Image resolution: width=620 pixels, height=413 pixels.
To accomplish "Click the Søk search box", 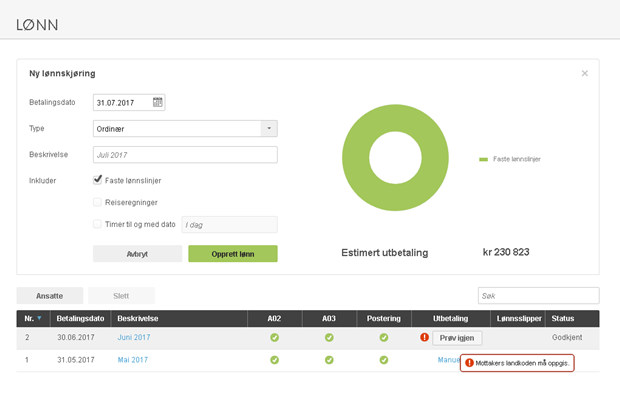I will pos(539,296).
